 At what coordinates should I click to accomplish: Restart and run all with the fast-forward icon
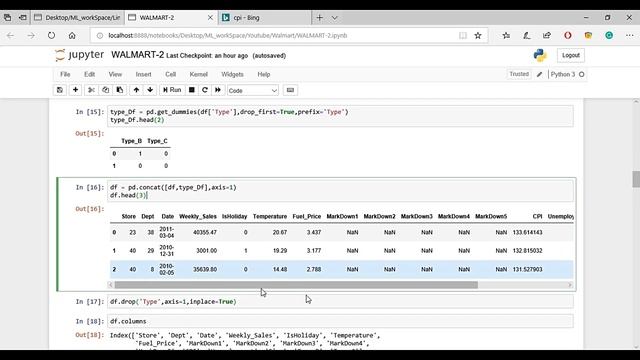point(218,90)
